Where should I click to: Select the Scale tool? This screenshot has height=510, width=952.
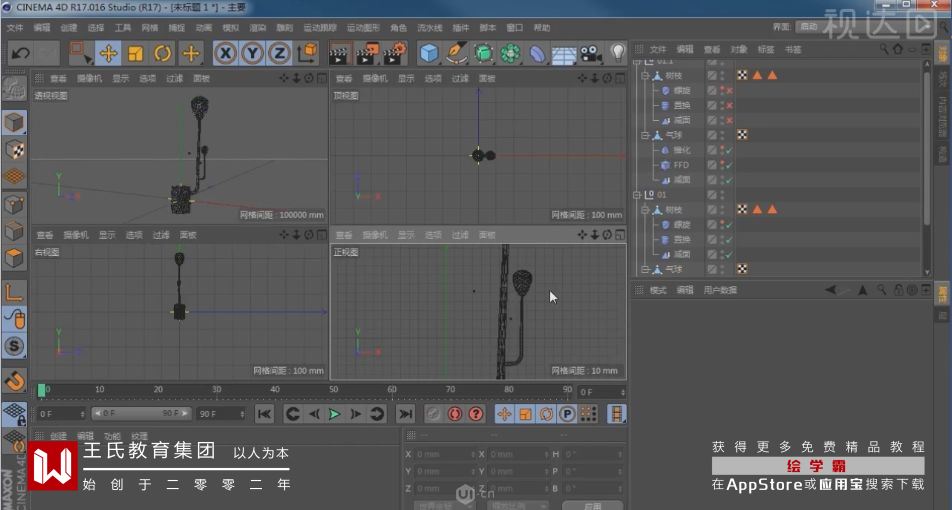[135, 53]
